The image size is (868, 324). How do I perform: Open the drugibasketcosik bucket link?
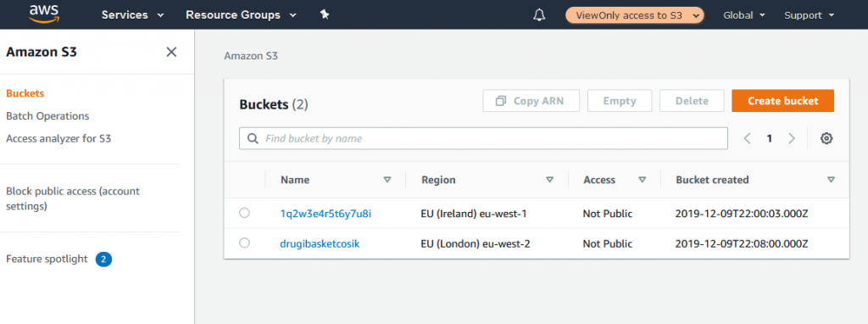coord(320,243)
